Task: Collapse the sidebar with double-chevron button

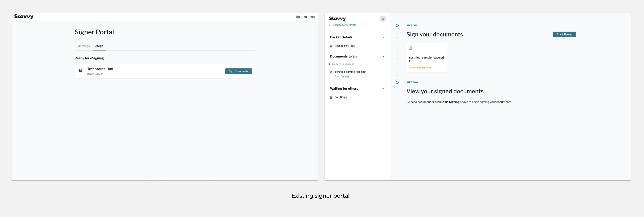Action: pyautogui.click(x=382, y=19)
